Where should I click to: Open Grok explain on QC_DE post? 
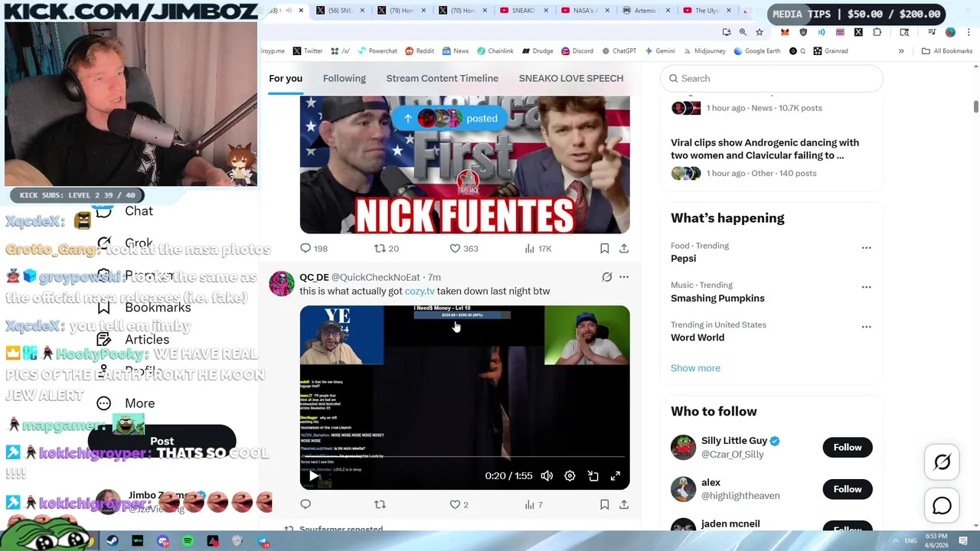tap(606, 277)
